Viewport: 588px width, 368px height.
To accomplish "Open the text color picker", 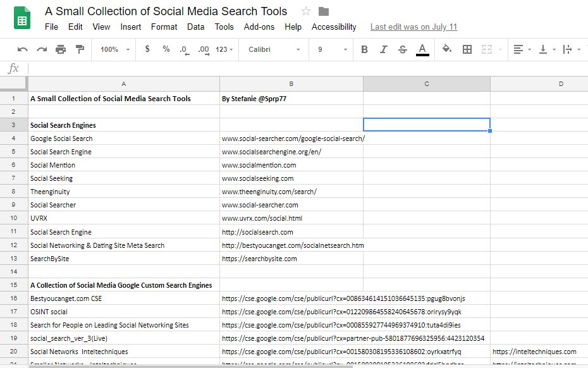I will tap(422, 49).
